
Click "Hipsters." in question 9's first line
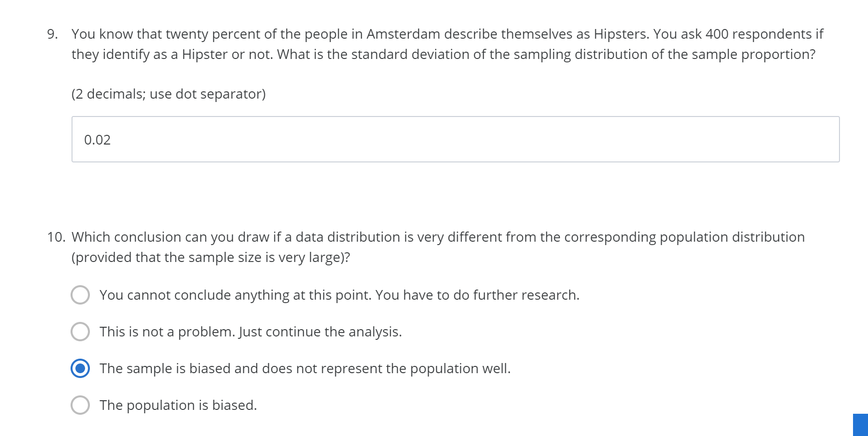621,34
